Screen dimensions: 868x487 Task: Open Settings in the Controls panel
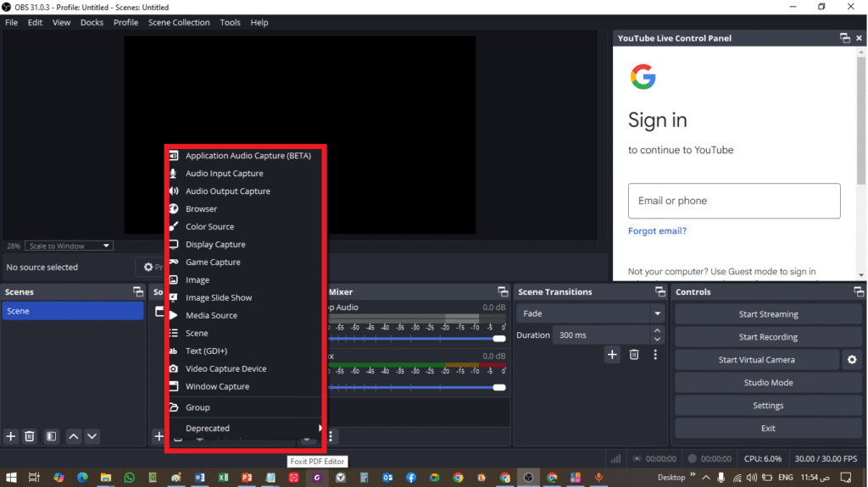click(x=768, y=405)
